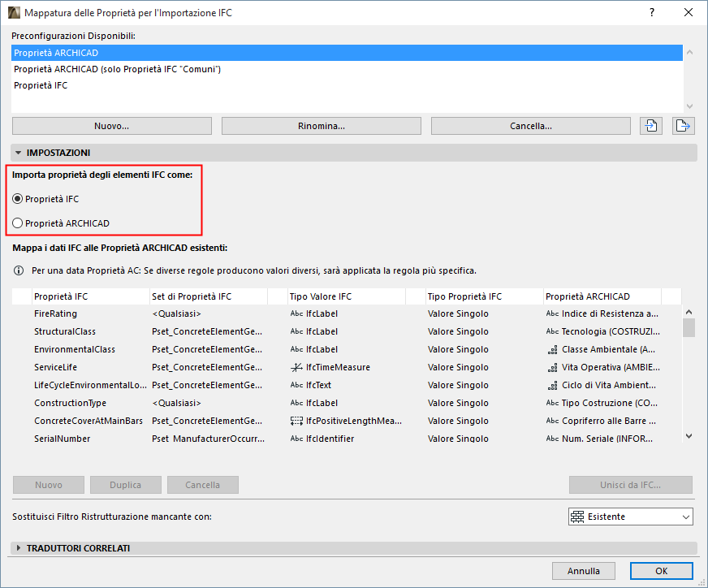Select the LifeCycleEnvironmentalLo... row
The image size is (708, 588).
pyautogui.click(x=347, y=385)
